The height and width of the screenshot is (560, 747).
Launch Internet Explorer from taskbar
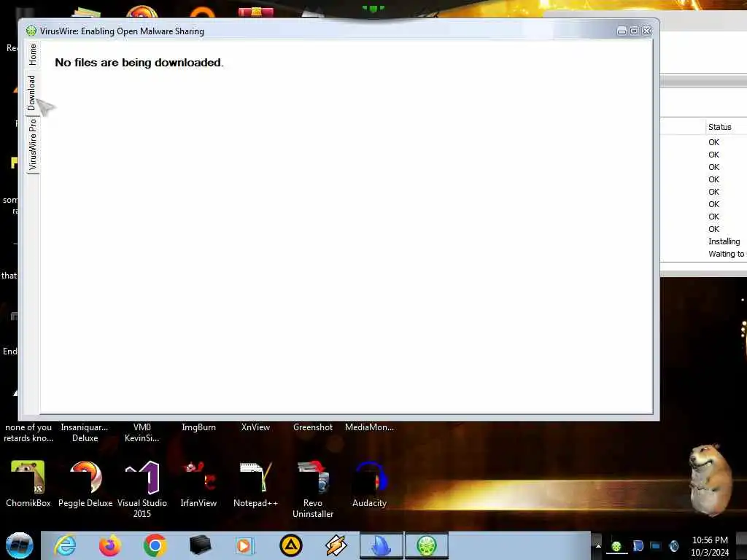(65, 545)
